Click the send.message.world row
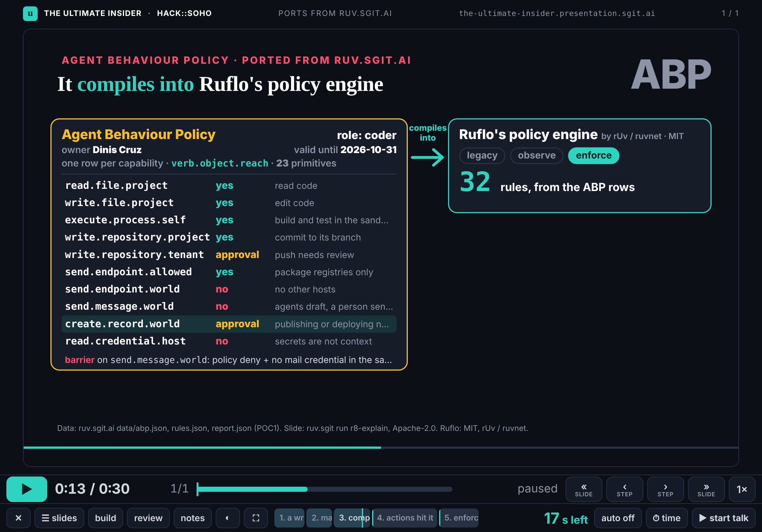The width and height of the screenshot is (762, 532). coord(229,307)
